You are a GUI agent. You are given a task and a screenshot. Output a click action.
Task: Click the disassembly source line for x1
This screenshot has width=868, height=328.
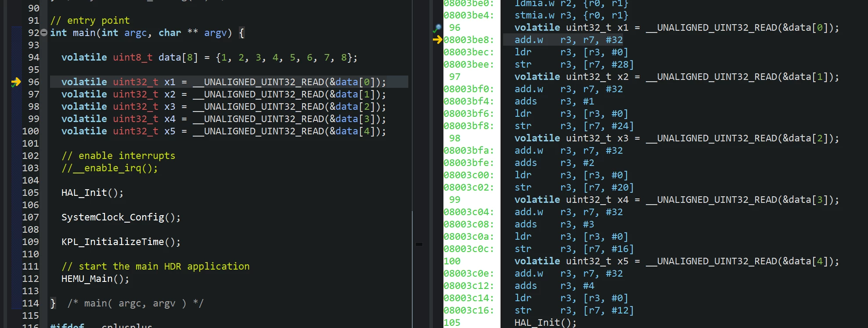point(677,28)
